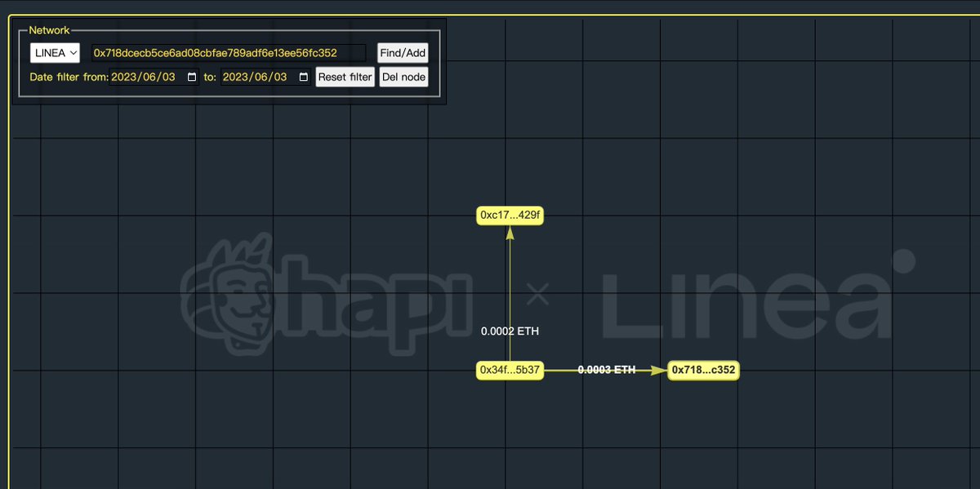Select the node 0x718...c352

pos(703,370)
